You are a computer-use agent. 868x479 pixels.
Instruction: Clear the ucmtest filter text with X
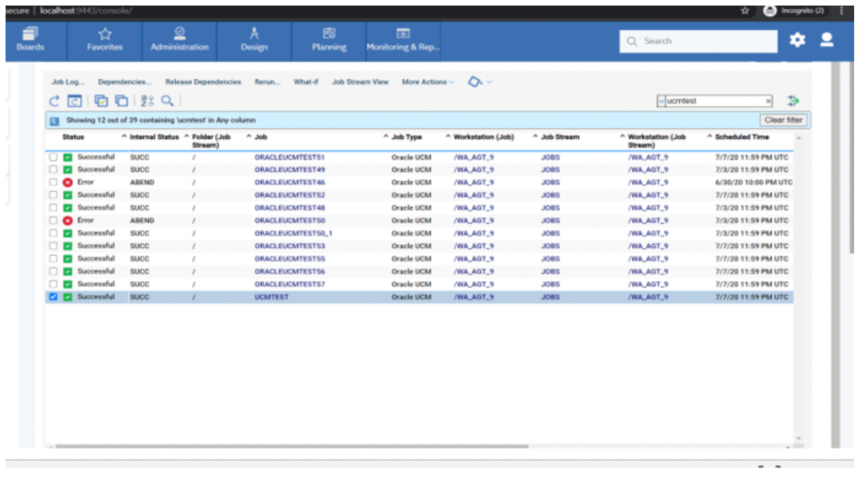pyautogui.click(x=768, y=101)
